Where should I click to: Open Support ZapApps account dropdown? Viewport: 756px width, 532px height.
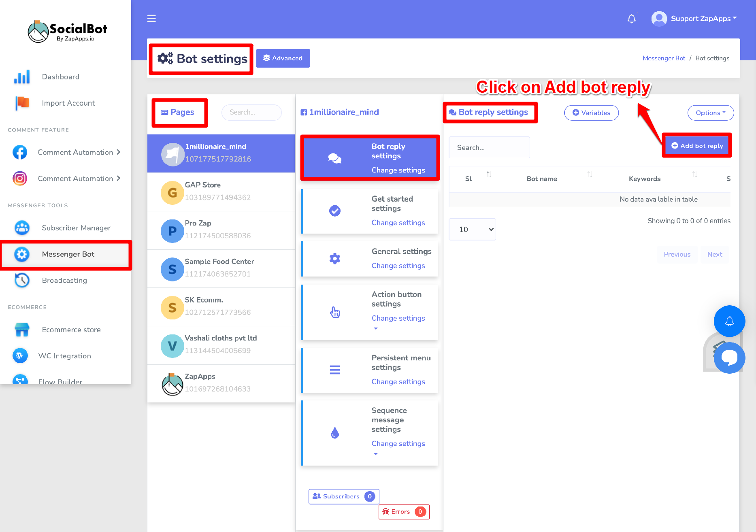(704, 19)
